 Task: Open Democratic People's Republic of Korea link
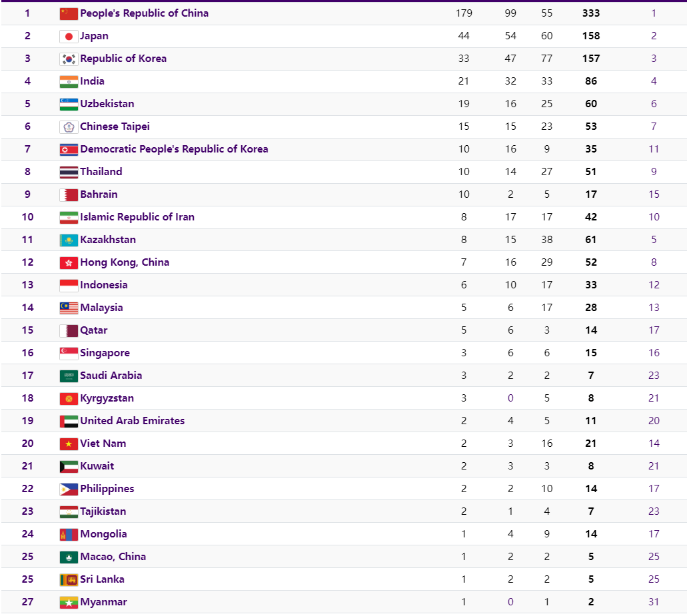(174, 149)
